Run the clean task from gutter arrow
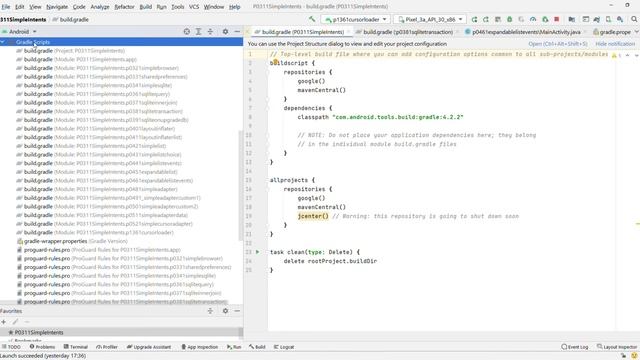The width and height of the screenshot is (640, 360). pos(258,252)
